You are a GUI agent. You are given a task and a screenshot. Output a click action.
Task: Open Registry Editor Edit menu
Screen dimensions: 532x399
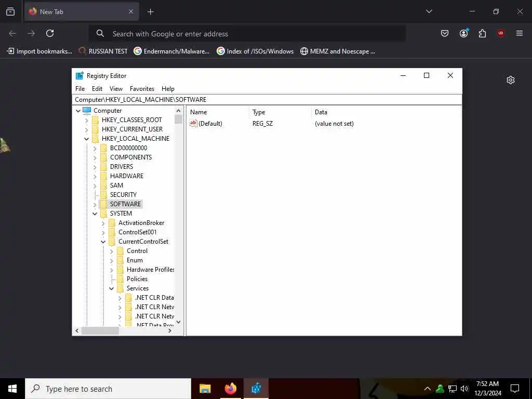97,88
